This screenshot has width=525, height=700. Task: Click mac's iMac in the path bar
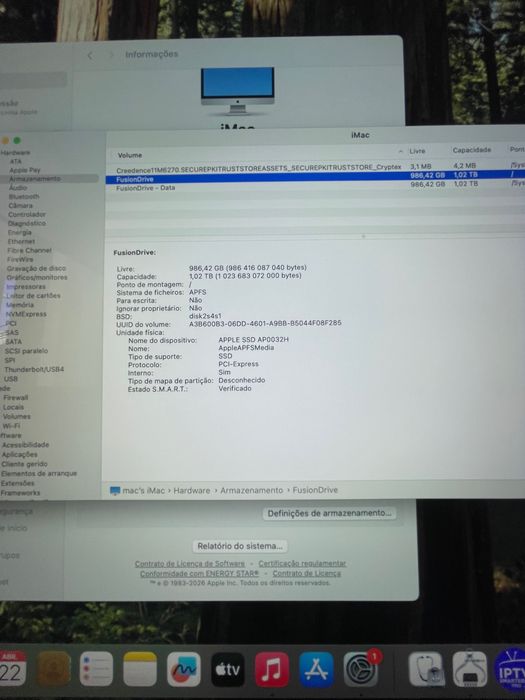[143, 491]
